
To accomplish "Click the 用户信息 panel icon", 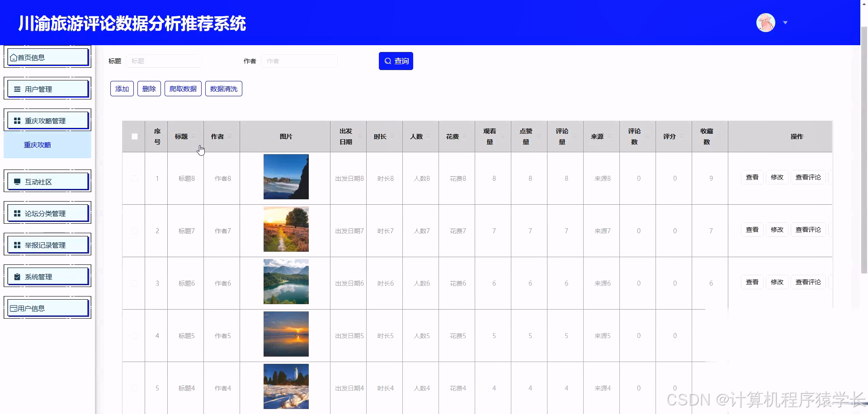I will click(13, 308).
